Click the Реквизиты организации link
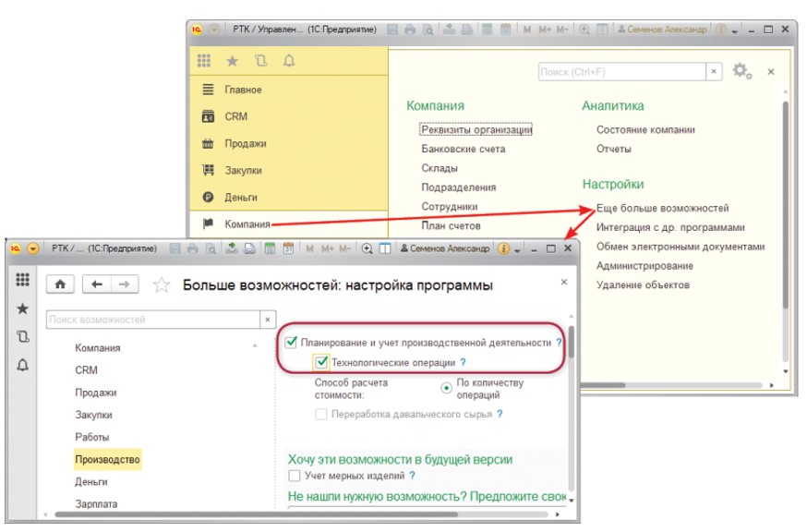Viewport: 807px width, 532px height. (x=476, y=130)
